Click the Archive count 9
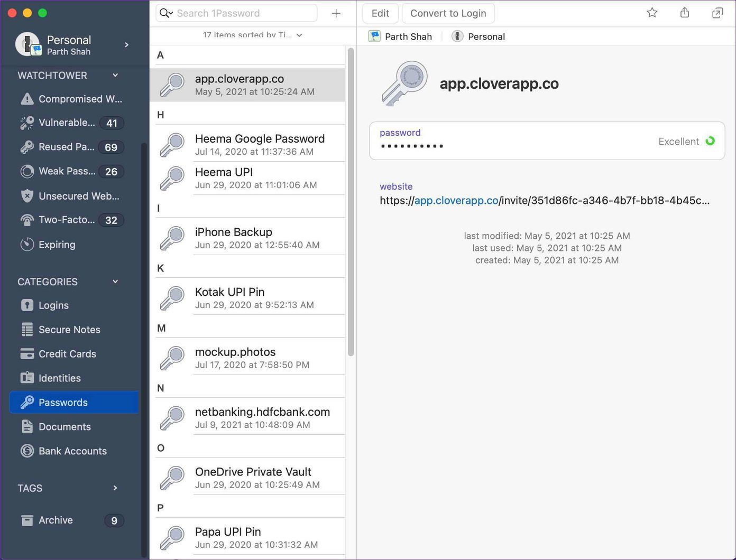736x560 pixels. click(x=114, y=521)
